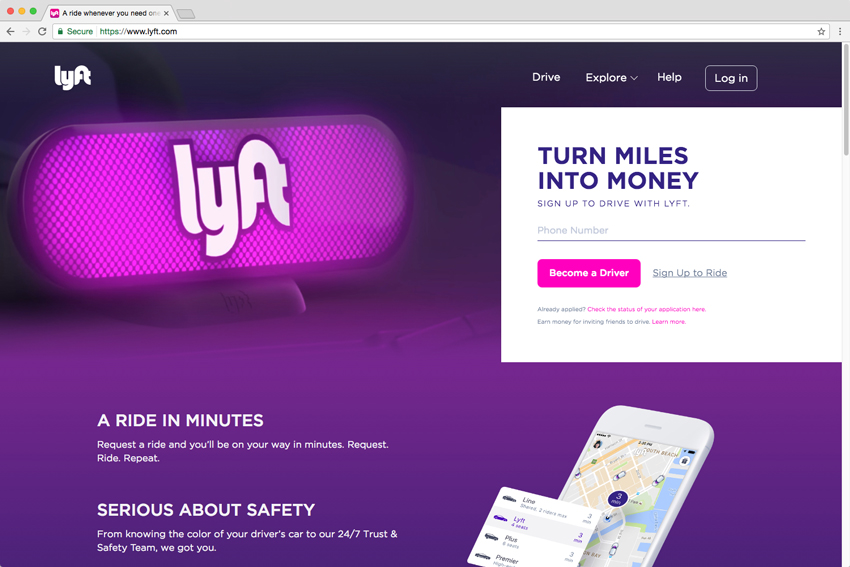Open the Help page

pos(669,77)
